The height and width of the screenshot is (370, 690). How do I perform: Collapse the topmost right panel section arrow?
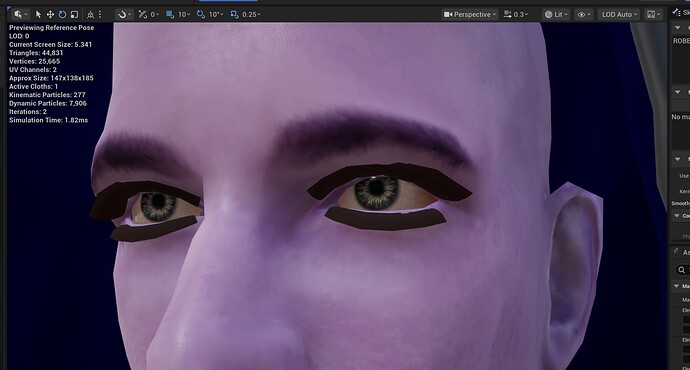click(x=678, y=27)
